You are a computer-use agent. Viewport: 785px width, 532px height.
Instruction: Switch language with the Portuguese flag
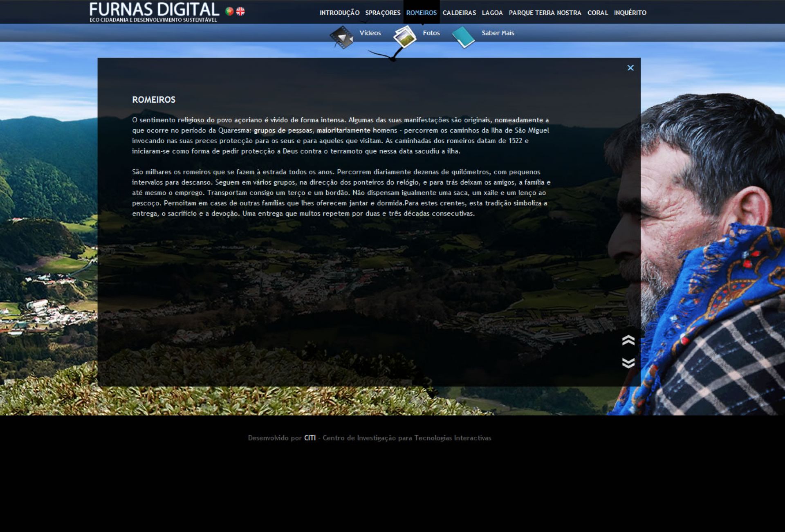[229, 11]
